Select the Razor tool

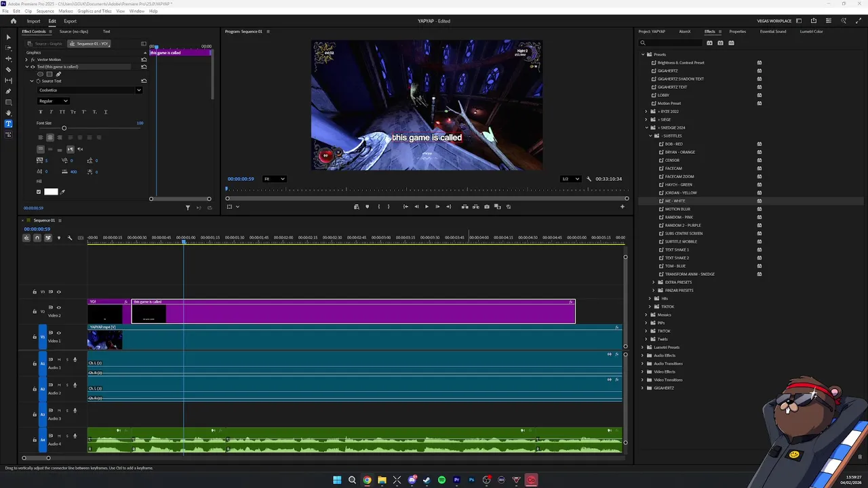(x=8, y=69)
